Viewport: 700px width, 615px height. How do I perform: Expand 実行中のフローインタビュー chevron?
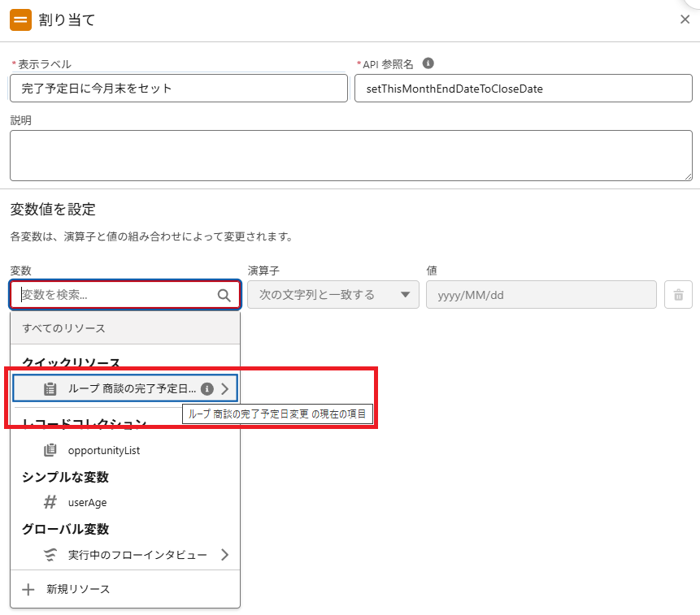(224, 555)
